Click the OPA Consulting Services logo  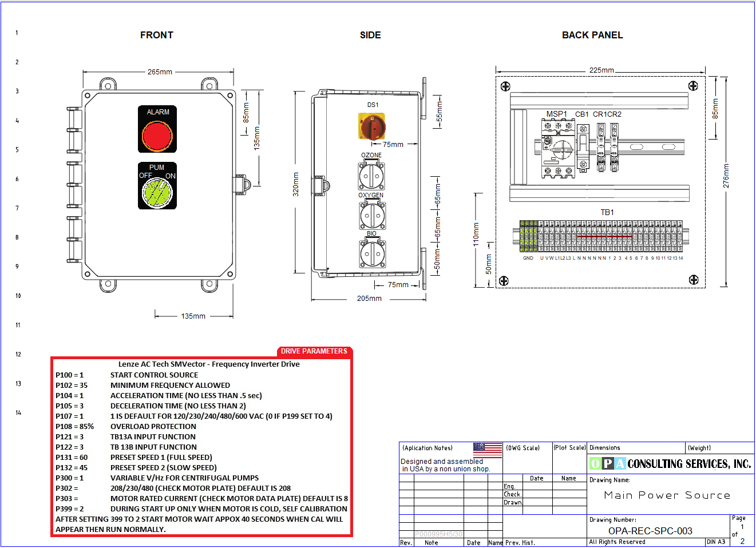(x=670, y=464)
